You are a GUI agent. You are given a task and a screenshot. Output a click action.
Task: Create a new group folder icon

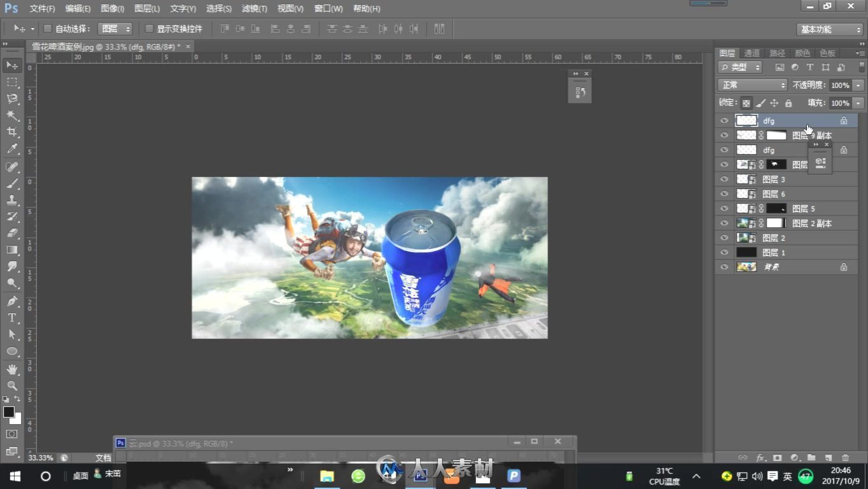click(x=811, y=457)
